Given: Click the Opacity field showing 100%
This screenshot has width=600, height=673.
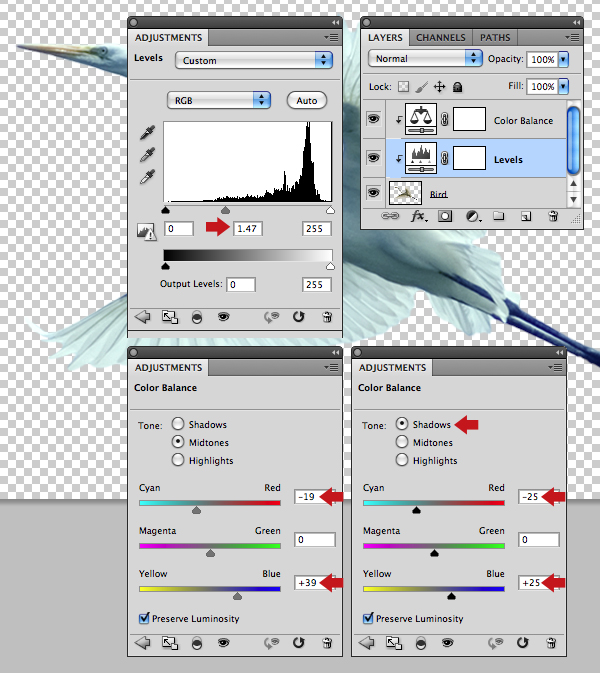Looking at the screenshot, I should point(542,59).
